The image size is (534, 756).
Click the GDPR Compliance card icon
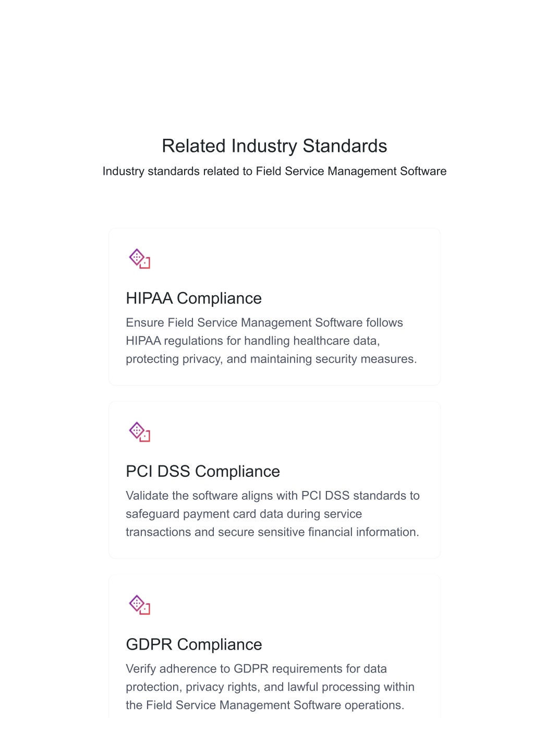(139, 605)
